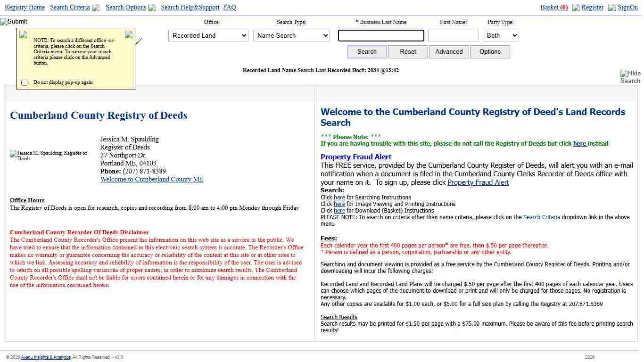Check 'Do not display pop-up again'

pos(25,82)
